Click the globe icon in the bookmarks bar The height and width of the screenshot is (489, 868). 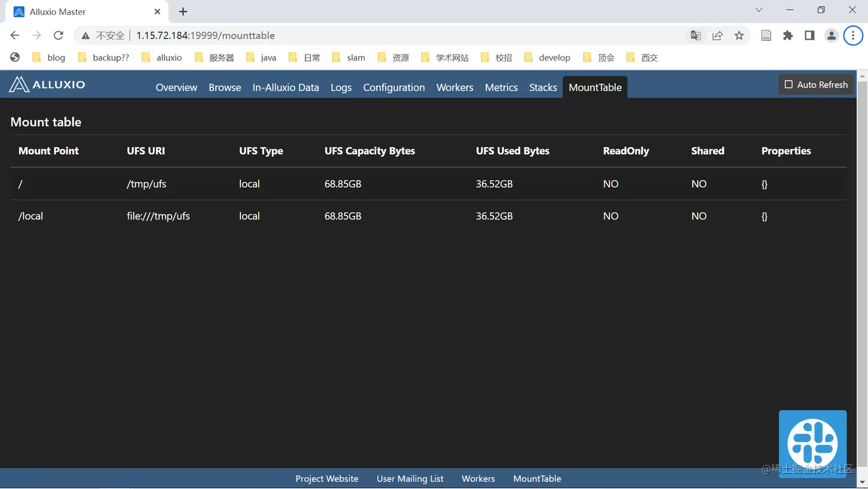coord(15,57)
